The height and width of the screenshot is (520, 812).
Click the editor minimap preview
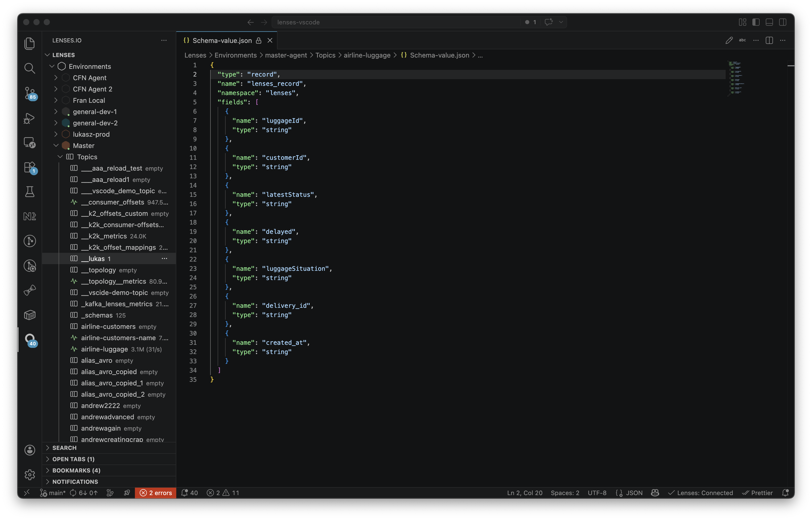point(736,78)
